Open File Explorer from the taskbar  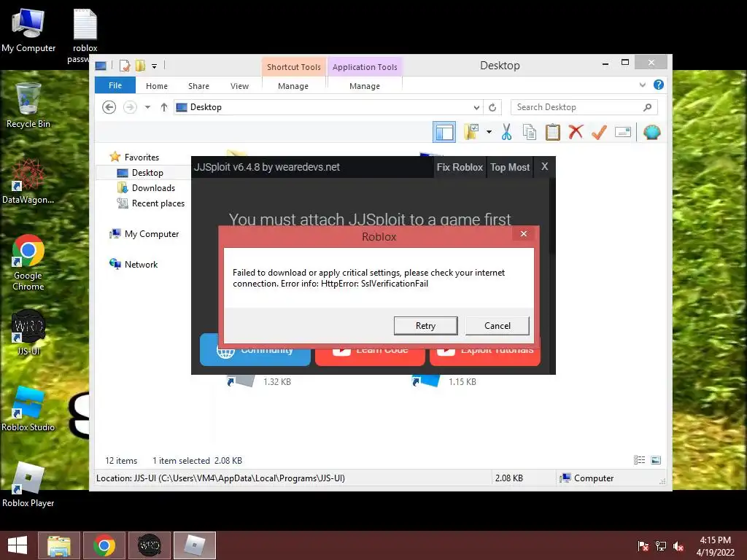pyautogui.click(x=58, y=545)
